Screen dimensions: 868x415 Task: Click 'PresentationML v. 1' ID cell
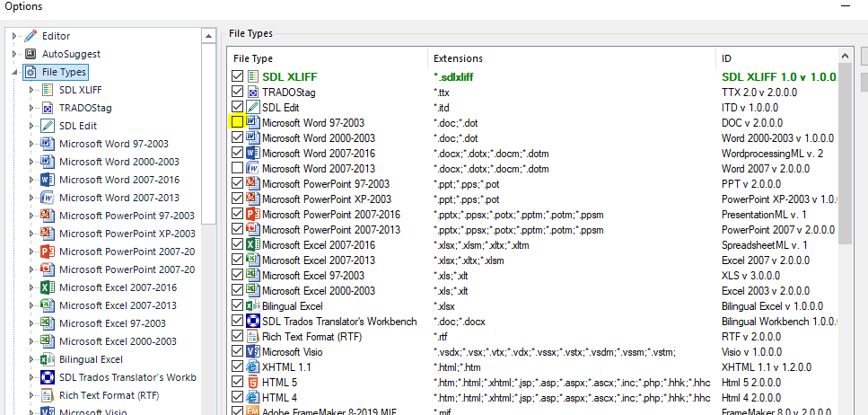point(764,215)
